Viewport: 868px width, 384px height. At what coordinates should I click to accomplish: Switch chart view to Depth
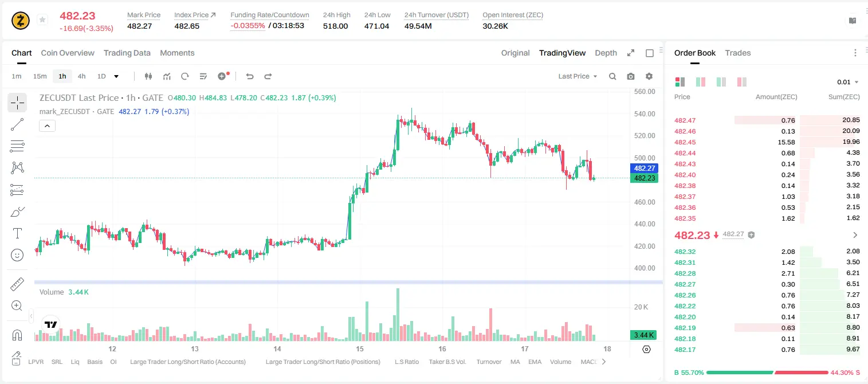606,53
